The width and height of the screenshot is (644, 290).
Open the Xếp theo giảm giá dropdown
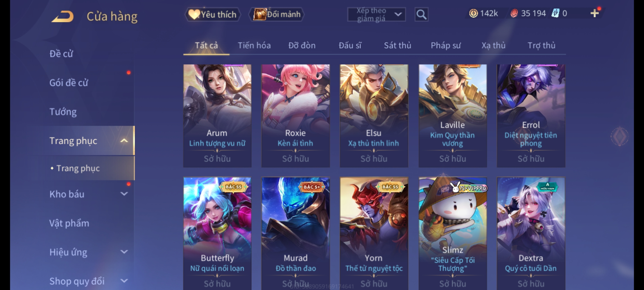[376, 15]
